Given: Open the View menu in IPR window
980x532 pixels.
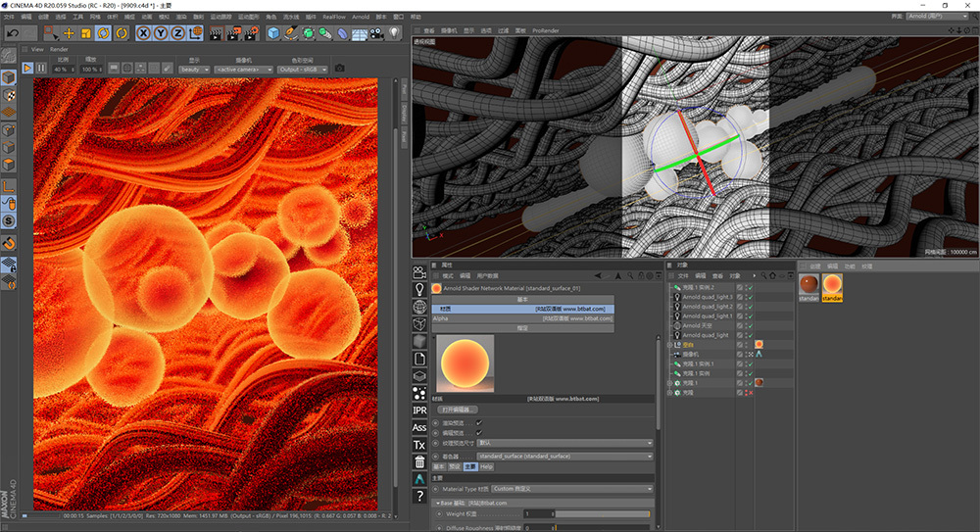Looking at the screenshot, I should click(x=37, y=49).
